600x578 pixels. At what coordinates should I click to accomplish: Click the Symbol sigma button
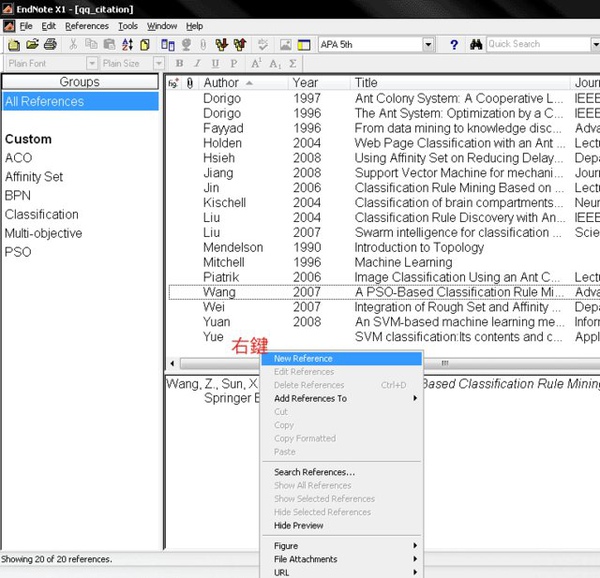coord(293,63)
